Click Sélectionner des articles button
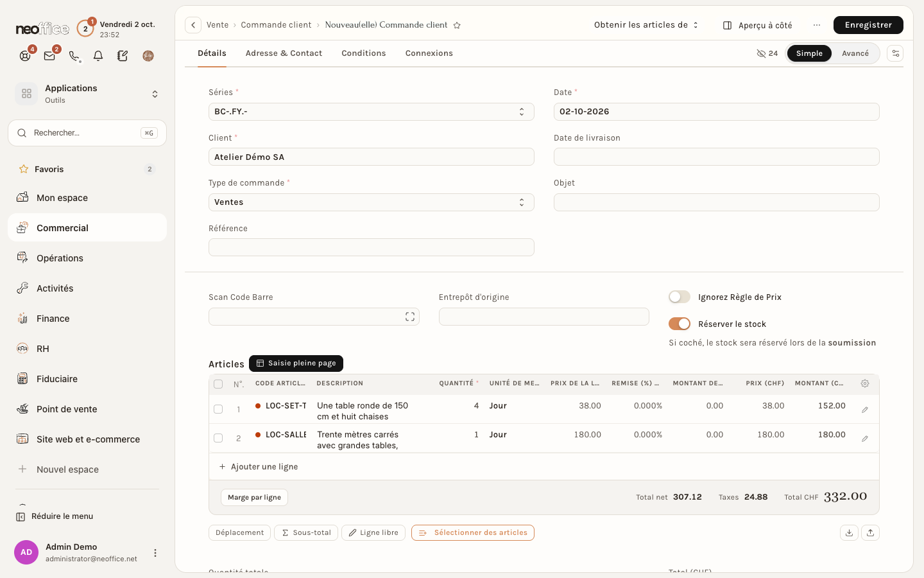 pyautogui.click(x=473, y=532)
